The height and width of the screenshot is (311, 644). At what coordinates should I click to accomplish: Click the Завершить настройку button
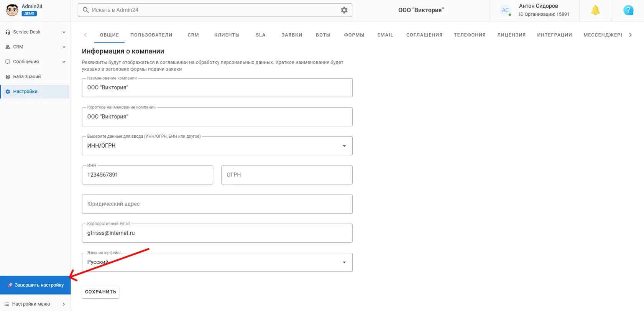[35, 285]
